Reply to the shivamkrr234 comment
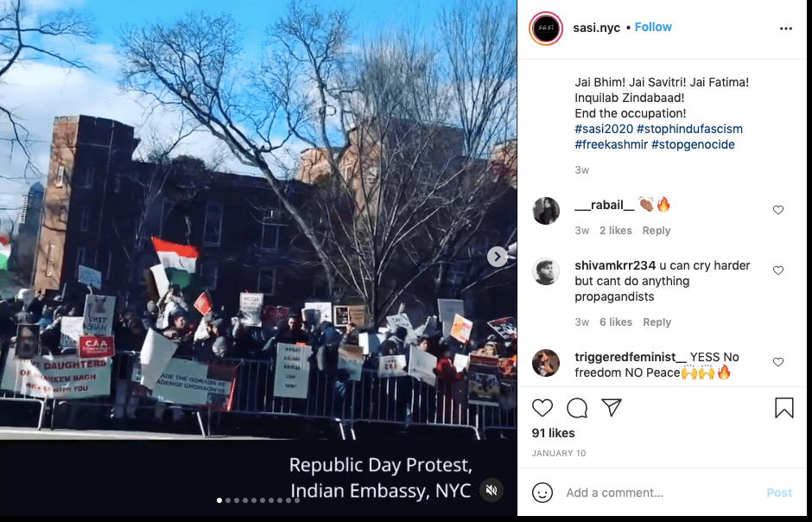Viewport: 812px width, 522px height. (x=657, y=322)
